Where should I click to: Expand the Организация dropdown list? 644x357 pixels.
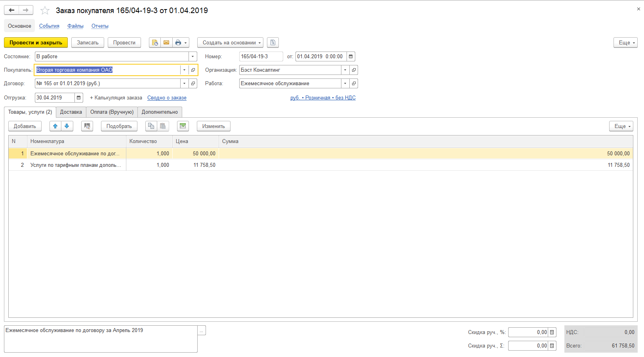click(345, 70)
